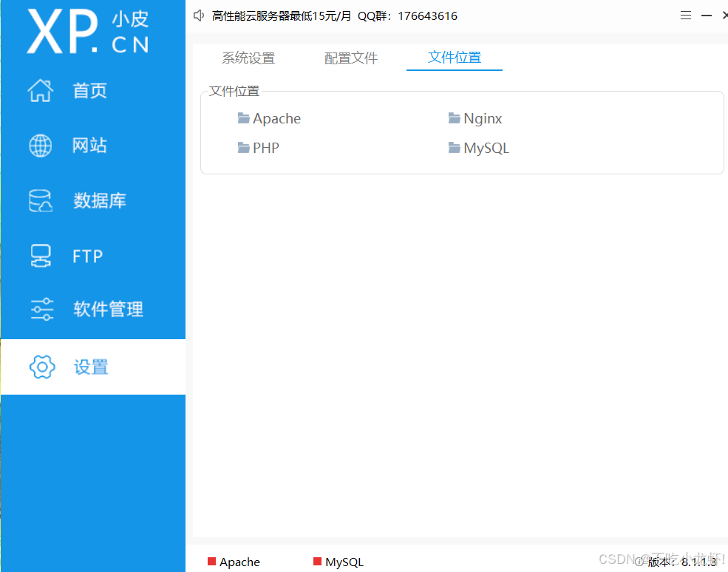Open the MySQL file location link
Viewport: 728px width, 572px height.
tap(486, 148)
